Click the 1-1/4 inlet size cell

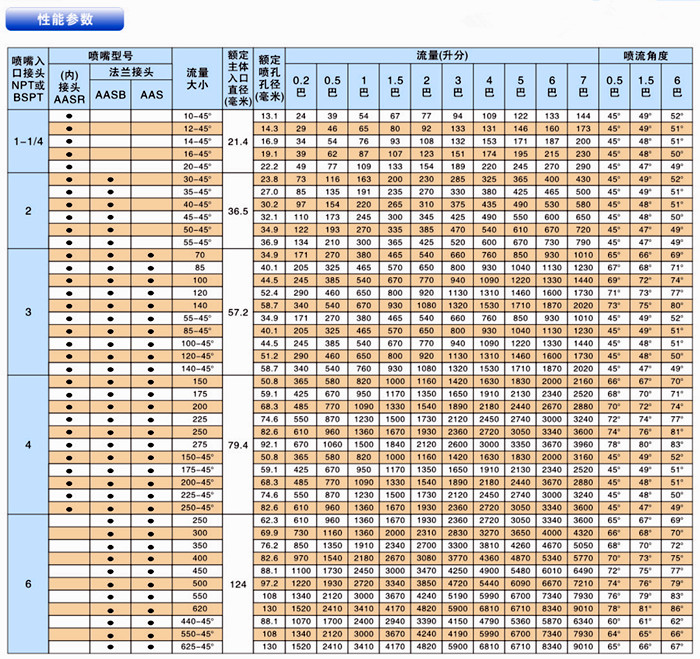pyautogui.click(x=28, y=141)
